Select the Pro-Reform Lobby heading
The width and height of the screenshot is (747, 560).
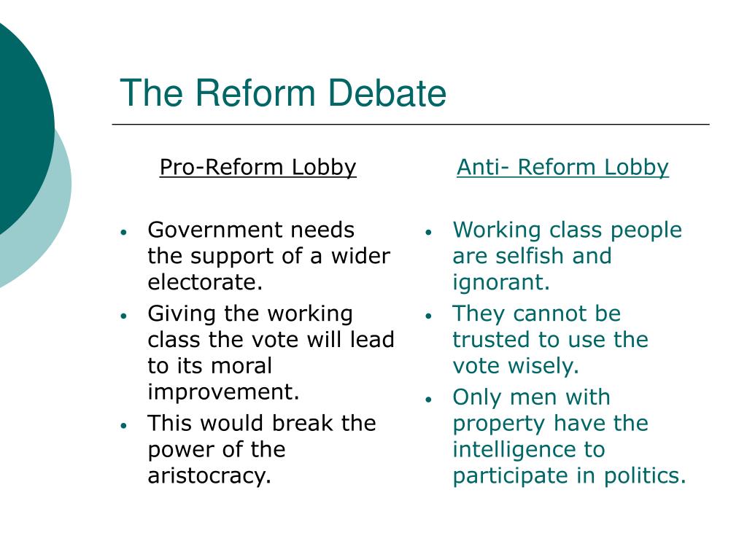point(258,168)
